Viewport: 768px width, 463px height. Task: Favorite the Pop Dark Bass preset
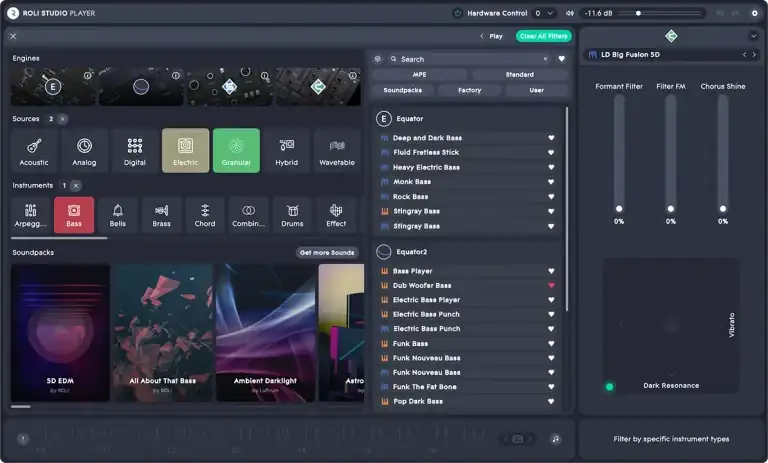click(x=551, y=402)
